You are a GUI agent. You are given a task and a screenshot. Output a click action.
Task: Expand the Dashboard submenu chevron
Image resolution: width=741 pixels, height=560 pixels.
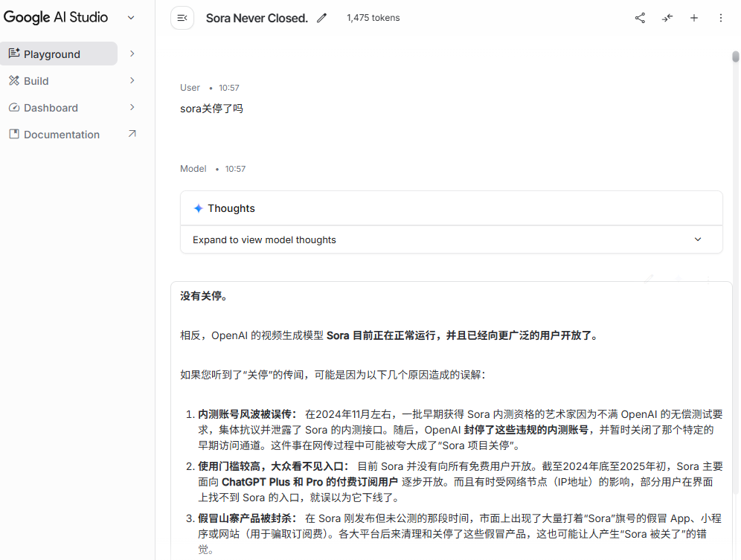tap(132, 107)
